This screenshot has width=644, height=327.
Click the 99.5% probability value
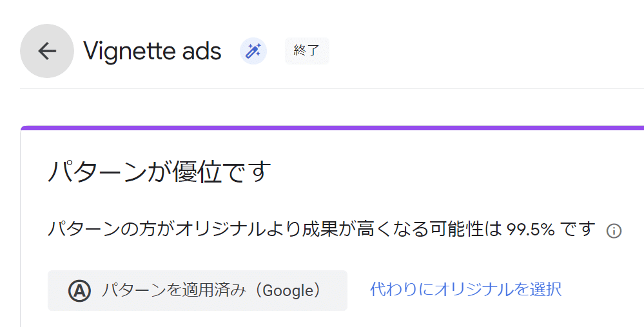pos(531,229)
